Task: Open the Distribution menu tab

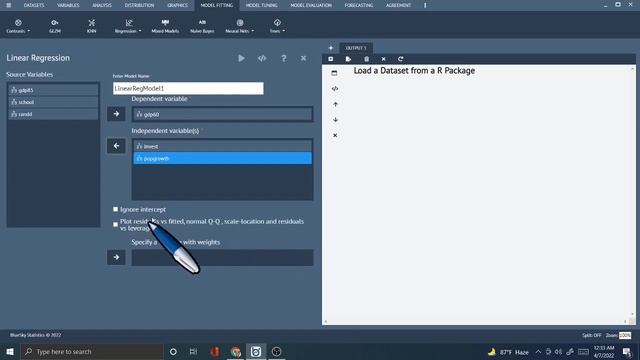Action: click(x=140, y=5)
